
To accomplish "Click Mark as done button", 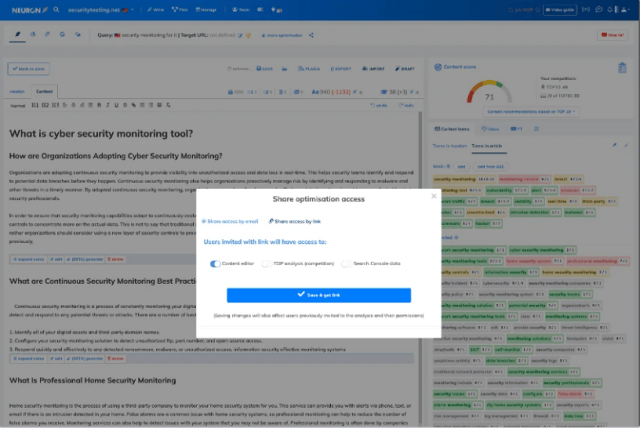I will point(28,69).
